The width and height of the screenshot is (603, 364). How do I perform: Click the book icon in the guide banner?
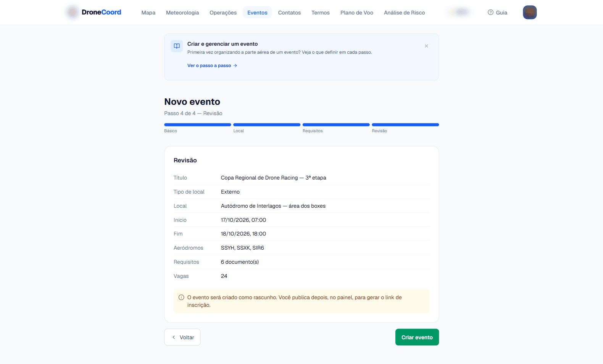[177, 46]
